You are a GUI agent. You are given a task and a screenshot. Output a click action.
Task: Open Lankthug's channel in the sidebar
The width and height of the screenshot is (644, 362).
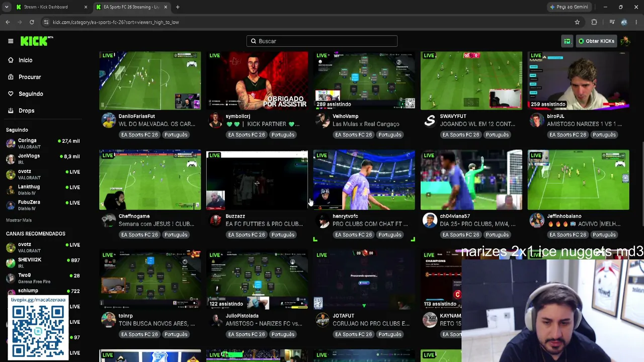tap(43, 190)
